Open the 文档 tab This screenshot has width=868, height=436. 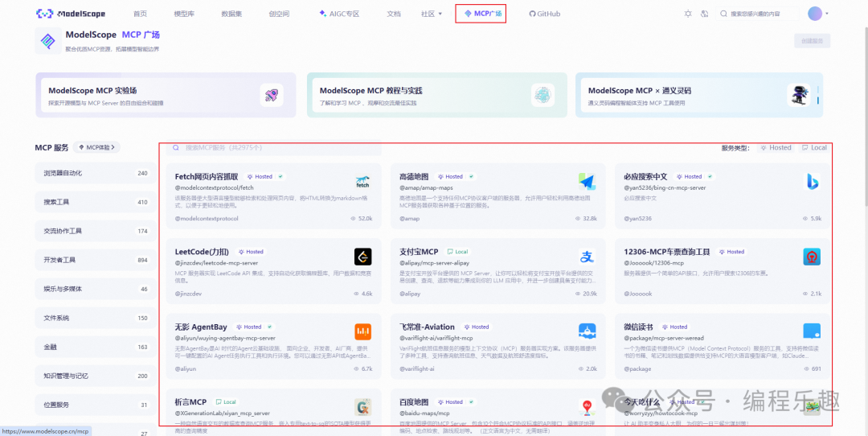point(394,14)
